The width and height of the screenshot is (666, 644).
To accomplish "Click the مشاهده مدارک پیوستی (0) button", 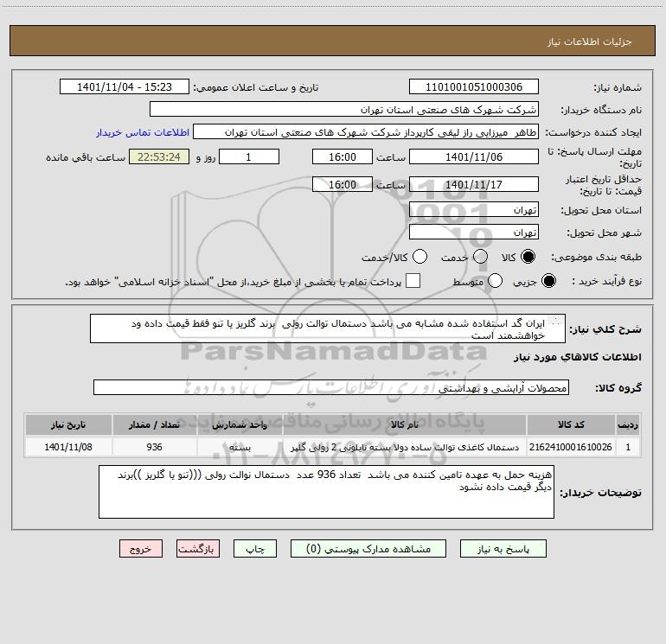I will point(368,549).
